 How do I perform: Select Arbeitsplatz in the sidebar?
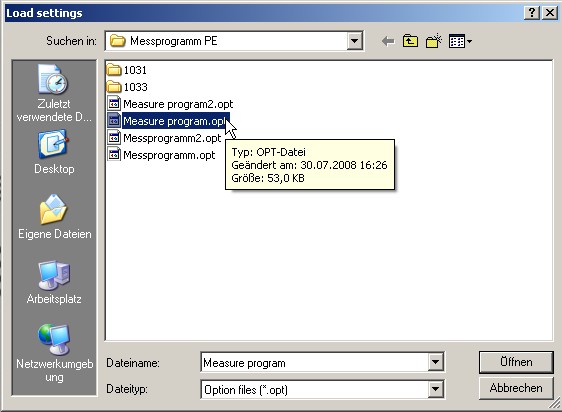(x=54, y=283)
